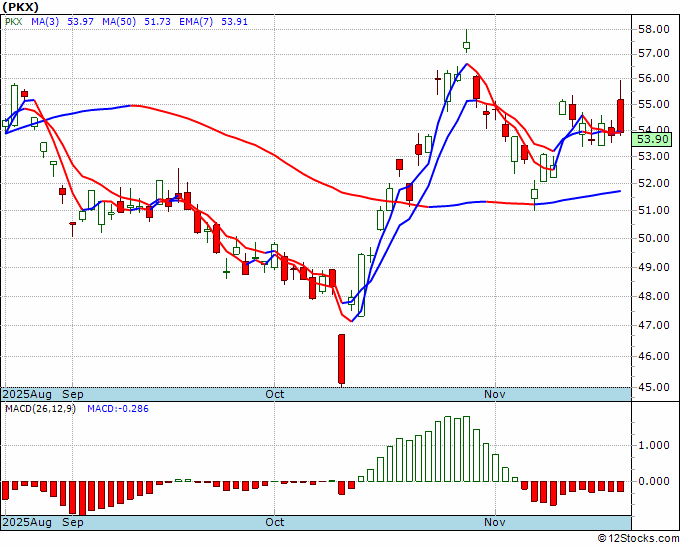Click 2025Aug on the MACD panel axis

click(27, 522)
